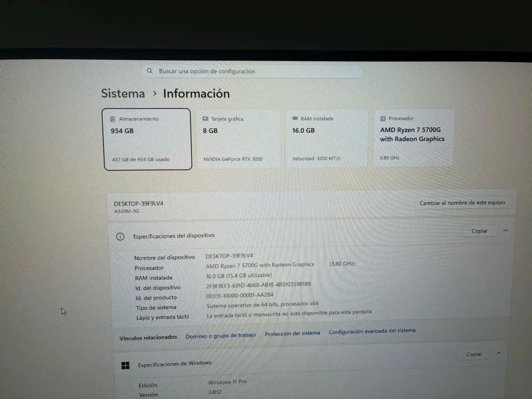Click the RAM instalada chip icon
The width and height of the screenshot is (532, 399).
coord(295,118)
